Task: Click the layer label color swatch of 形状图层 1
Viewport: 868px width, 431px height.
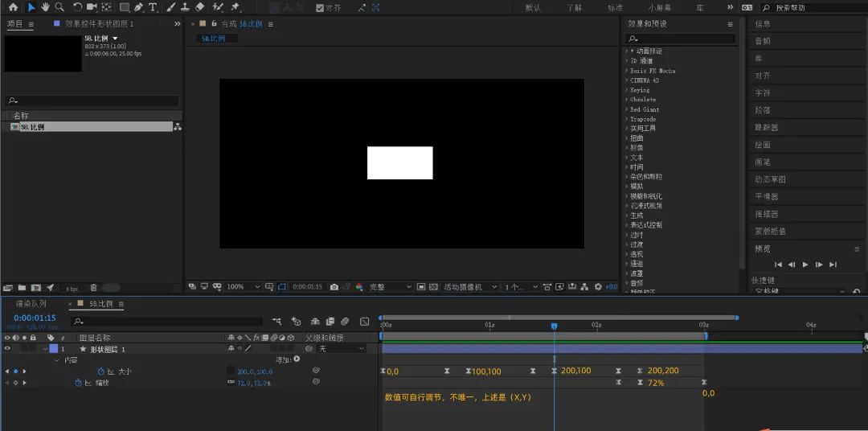Action: (x=53, y=348)
